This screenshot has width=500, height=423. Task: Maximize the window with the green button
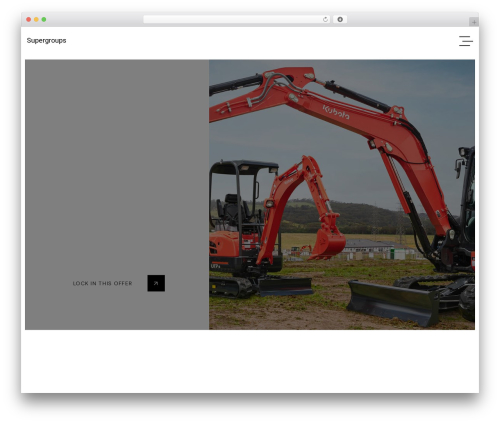pos(44,19)
